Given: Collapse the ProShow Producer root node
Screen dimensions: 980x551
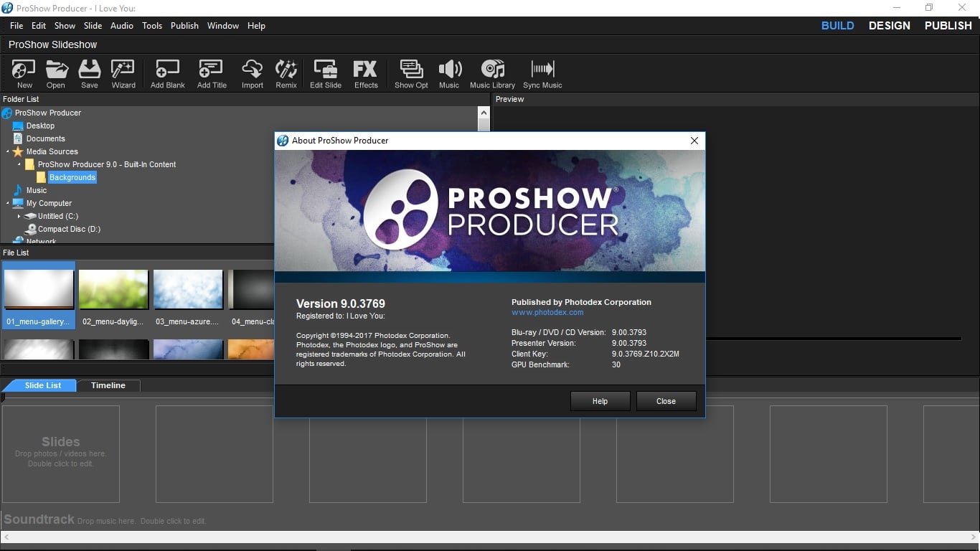Looking at the screenshot, I should (6, 113).
